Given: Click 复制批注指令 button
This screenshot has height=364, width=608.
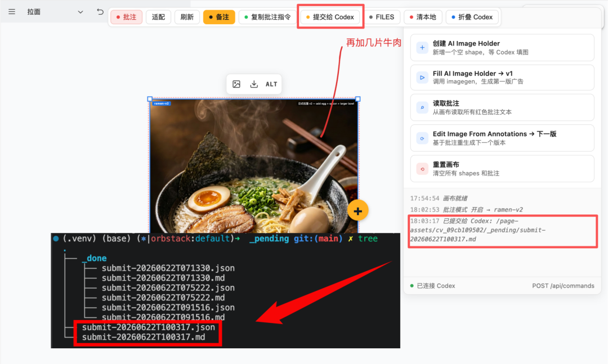Looking at the screenshot, I should [x=267, y=17].
